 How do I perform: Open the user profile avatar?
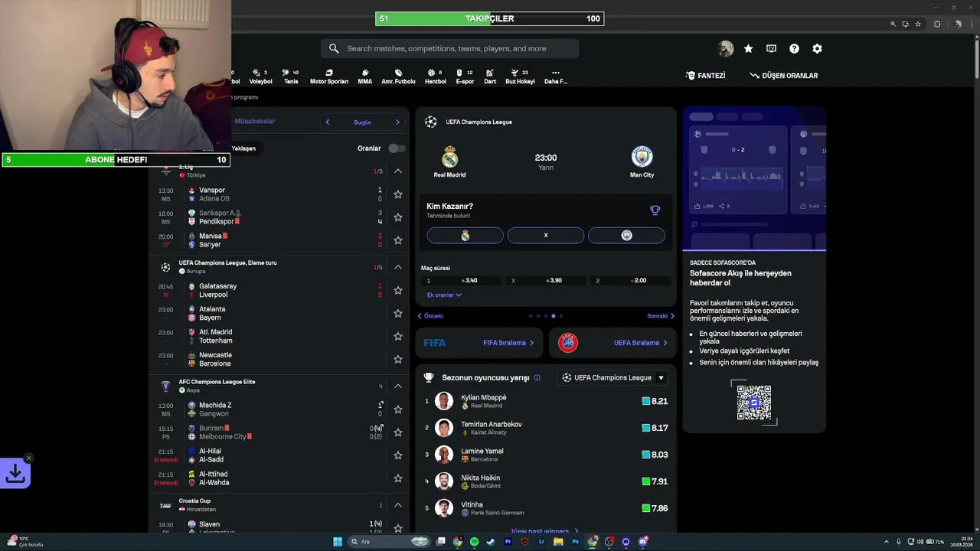tap(726, 48)
